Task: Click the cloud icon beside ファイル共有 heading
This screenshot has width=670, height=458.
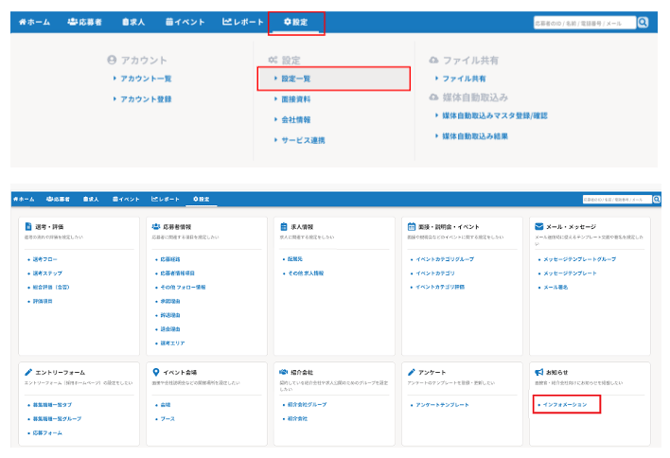Action: coord(433,60)
